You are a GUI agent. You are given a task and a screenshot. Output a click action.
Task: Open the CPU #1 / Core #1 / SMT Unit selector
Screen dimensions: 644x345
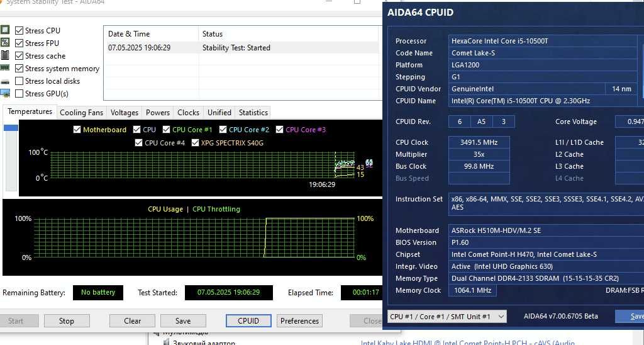(x=447, y=316)
